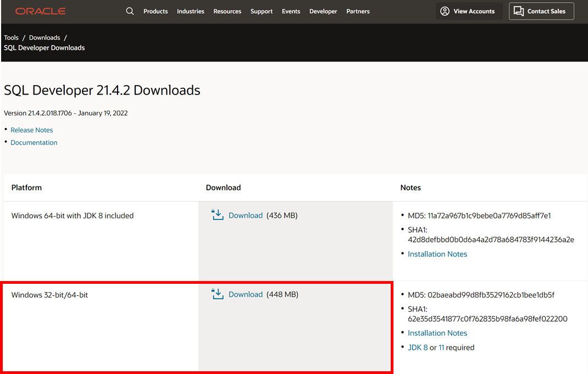The height and width of the screenshot is (374, 588).
Task: Open the Release Notes link
Action: click(32, 130)
